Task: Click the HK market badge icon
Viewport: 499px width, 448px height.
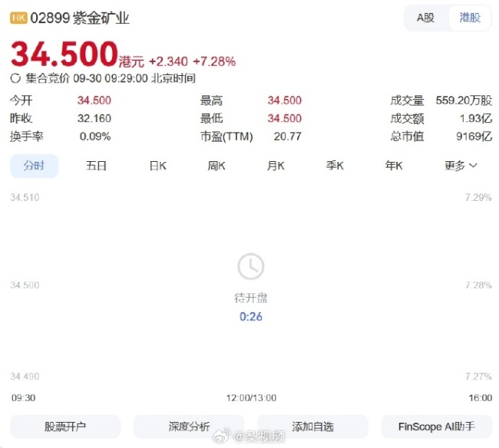Action: (x=18, y=18)
